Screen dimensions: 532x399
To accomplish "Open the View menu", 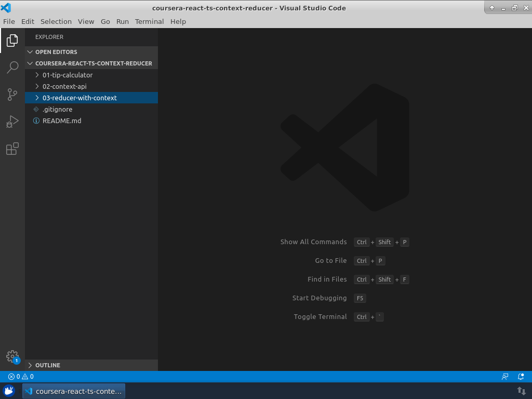I will [x=86, y=21].
